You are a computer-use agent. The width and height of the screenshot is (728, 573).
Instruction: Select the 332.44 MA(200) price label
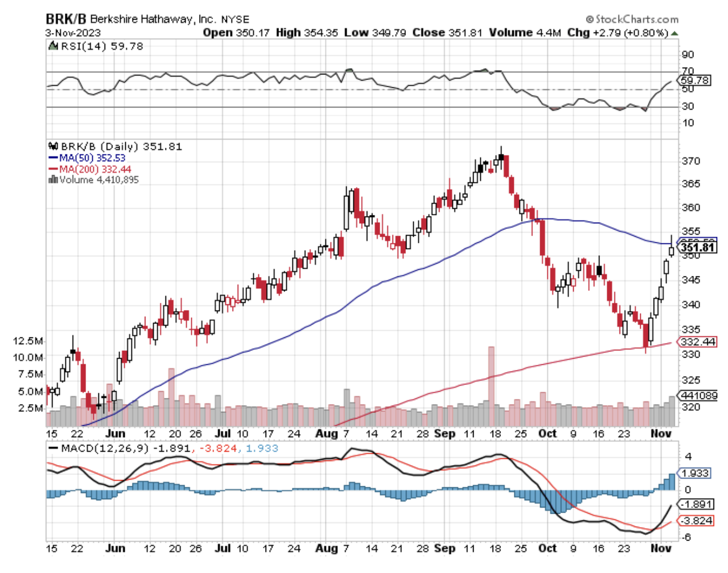tap(697, 342)
